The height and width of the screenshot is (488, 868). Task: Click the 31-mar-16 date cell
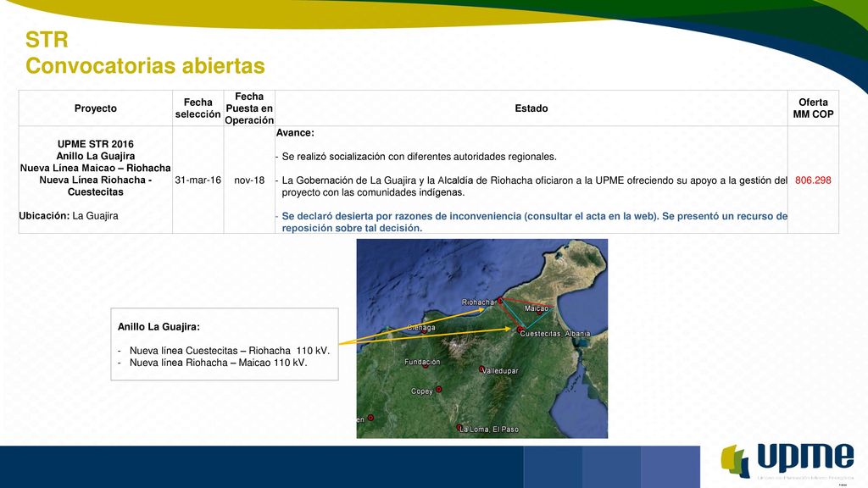pyautogui.click(x=198, y=180)
